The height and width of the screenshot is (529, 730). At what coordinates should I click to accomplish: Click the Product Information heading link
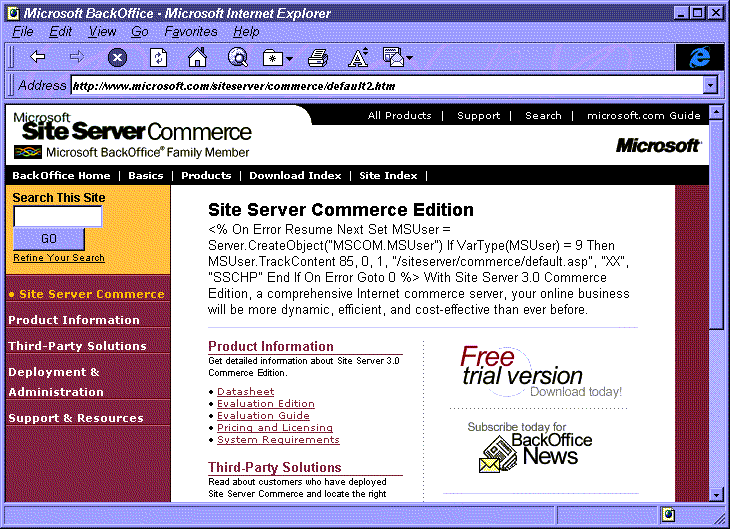click(270, 346)
